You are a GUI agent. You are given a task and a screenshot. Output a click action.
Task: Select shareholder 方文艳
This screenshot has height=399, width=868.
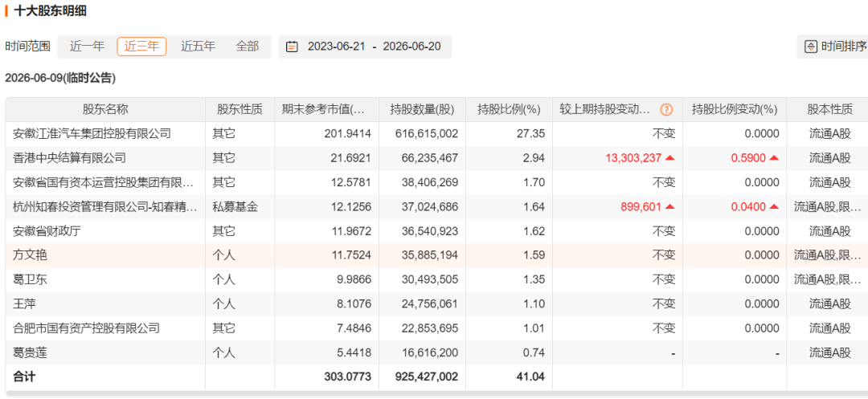(x=30, y=255)
